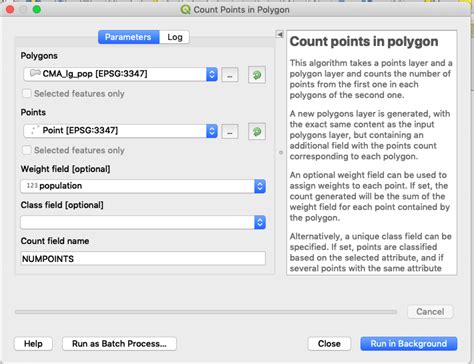The width and height of the screenshot is (474, 364).
Task: Click the red close window button
Action: [10, 9]
